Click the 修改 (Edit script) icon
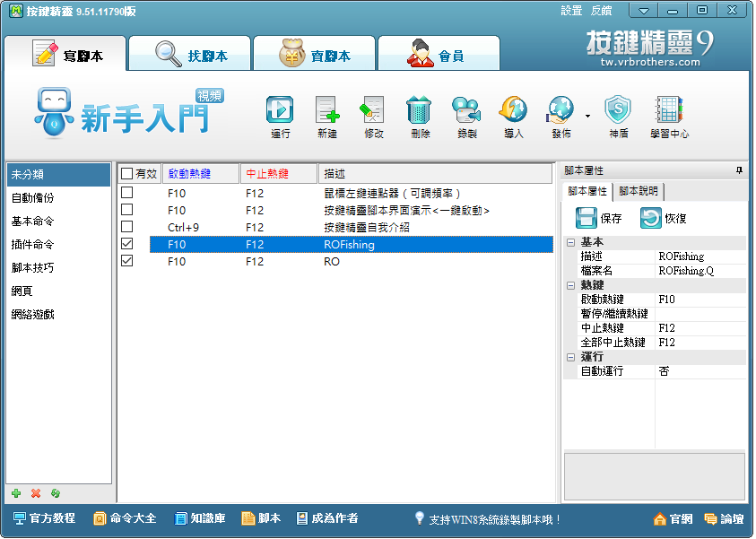The height and width of the screenshot is (539, 756). pyautogui.click(x=373, y=110)
